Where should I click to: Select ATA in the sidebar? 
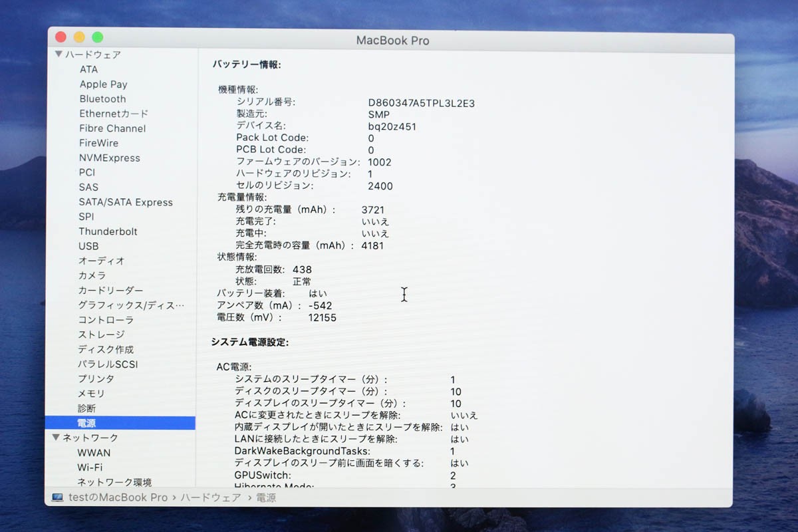click(88, 69)
